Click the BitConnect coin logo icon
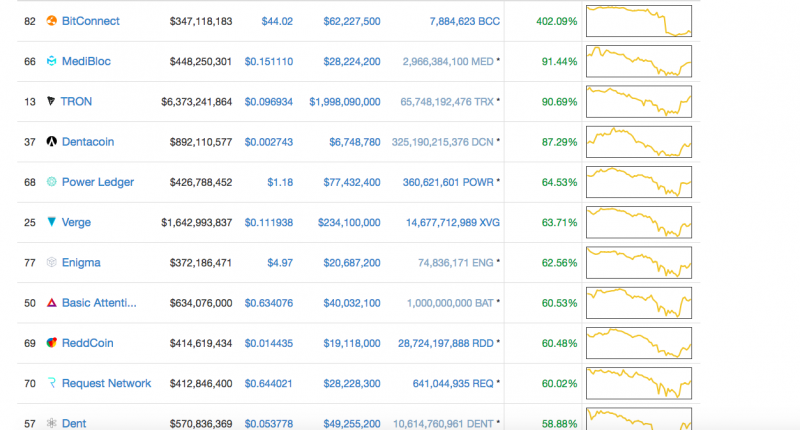The height and width of the screenshot is (430, 800). [x=52, y=20]
